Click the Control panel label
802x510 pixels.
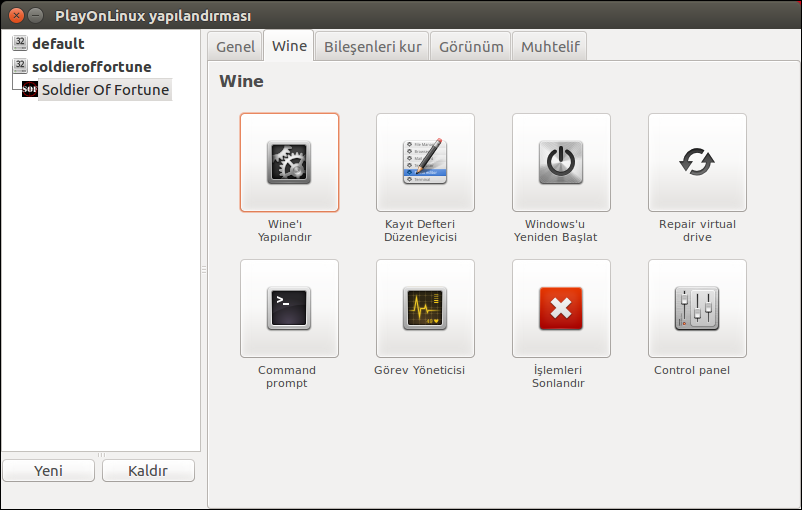point(692,370)
